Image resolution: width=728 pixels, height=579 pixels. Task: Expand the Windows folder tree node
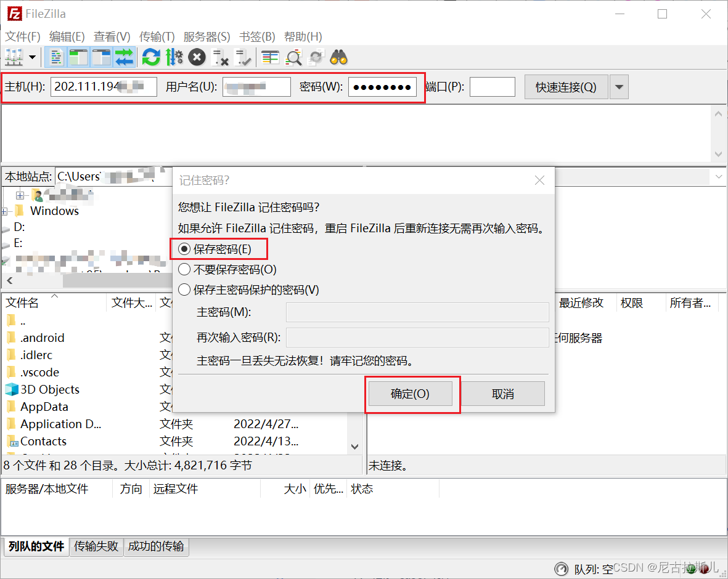[4, 211]
